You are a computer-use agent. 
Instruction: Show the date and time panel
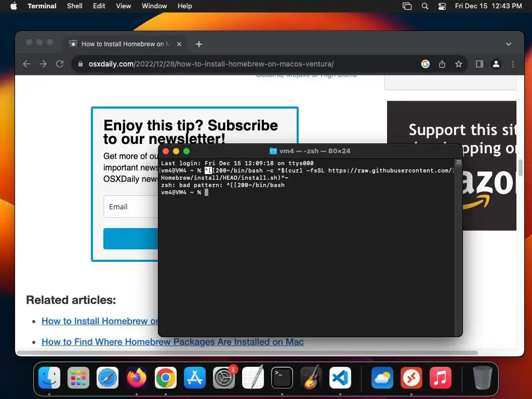[488, 6]
